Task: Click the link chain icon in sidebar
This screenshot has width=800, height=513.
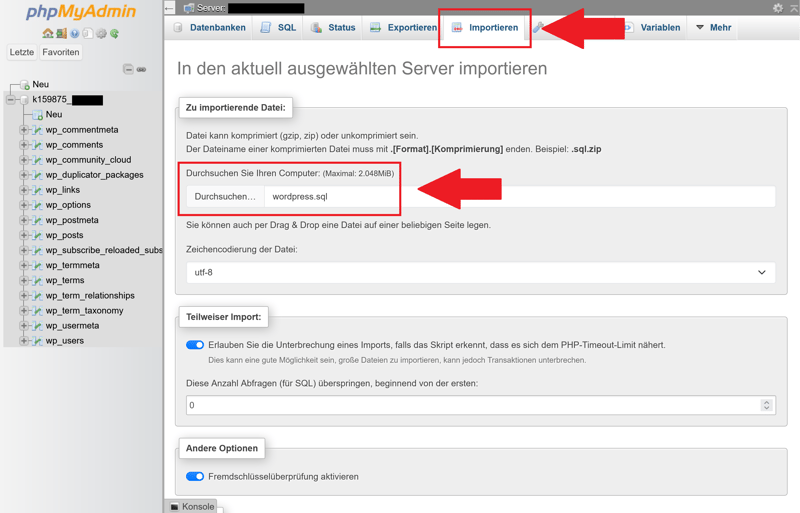Action: pos(142,69)
